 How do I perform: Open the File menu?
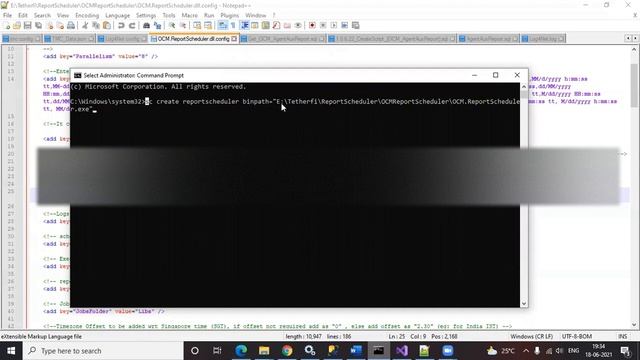[7, 15]
